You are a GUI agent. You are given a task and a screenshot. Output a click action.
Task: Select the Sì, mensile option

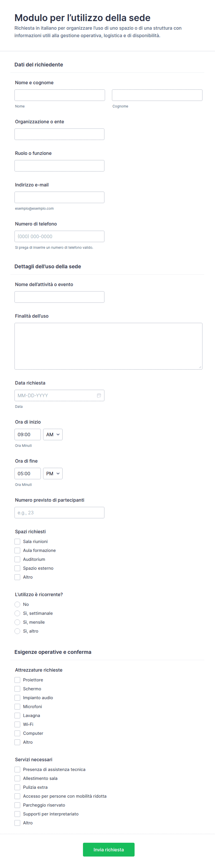point(18,622)
